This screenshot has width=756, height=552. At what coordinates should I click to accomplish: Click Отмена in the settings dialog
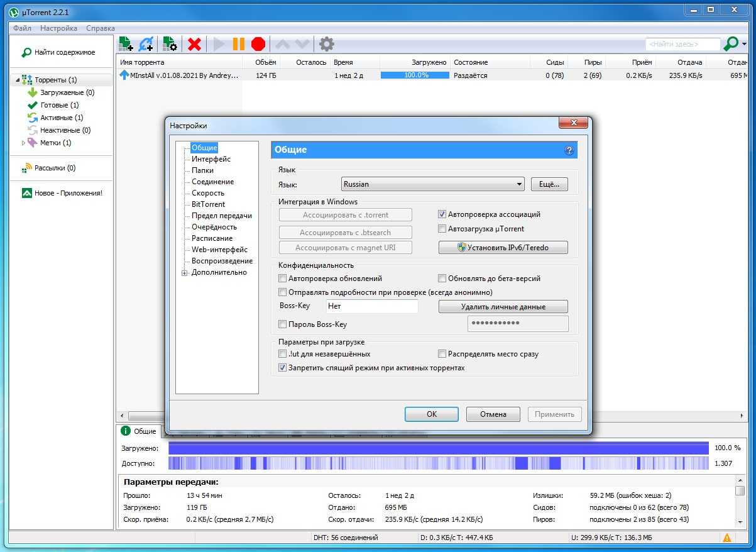[493, 414]
